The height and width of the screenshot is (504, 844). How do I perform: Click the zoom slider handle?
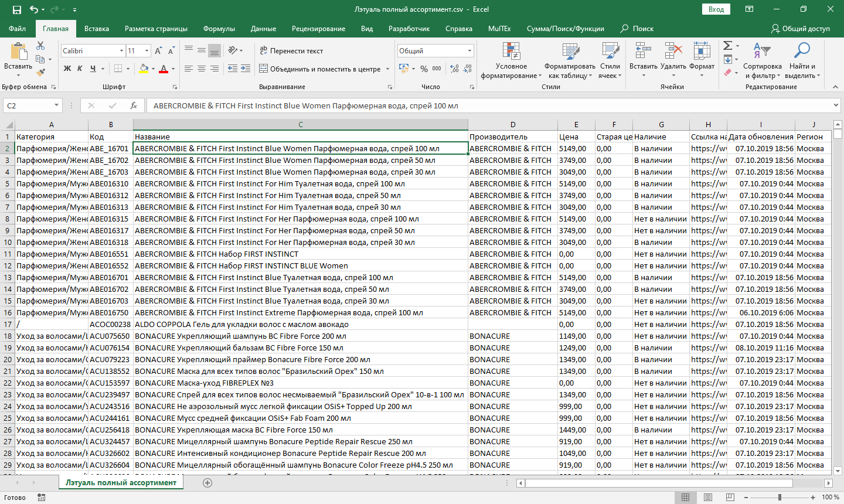[x=780, y=498]
